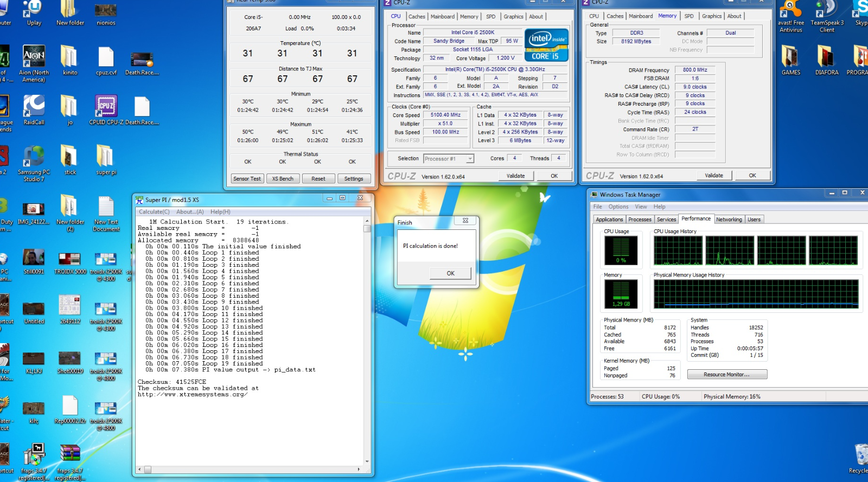Open Processes tab in Task Manager
Viewport: 868px width, 482px height.
pos(640,220)
